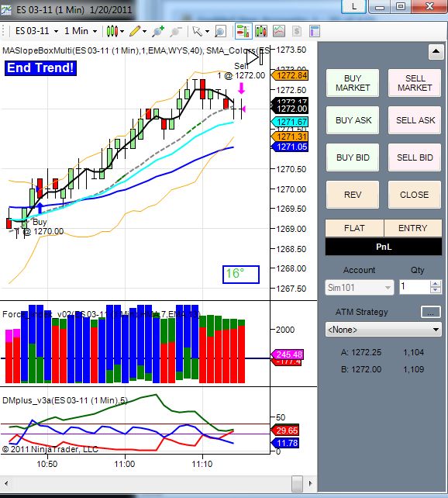Click the magenta 245.48 Force Index marker
Screen dimensions: 448x498
(x=288, y=354)
